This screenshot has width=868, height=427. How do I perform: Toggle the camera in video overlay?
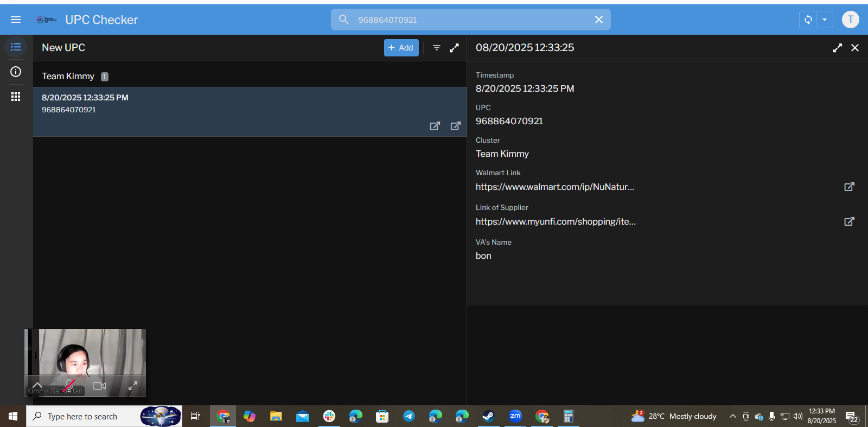(x=99, y=386)
